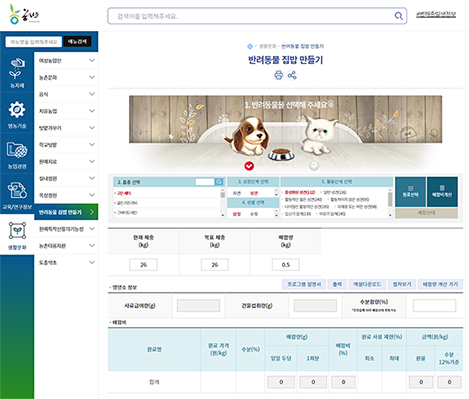Click the 펼쳐보기 button

[x=402, y=284]
